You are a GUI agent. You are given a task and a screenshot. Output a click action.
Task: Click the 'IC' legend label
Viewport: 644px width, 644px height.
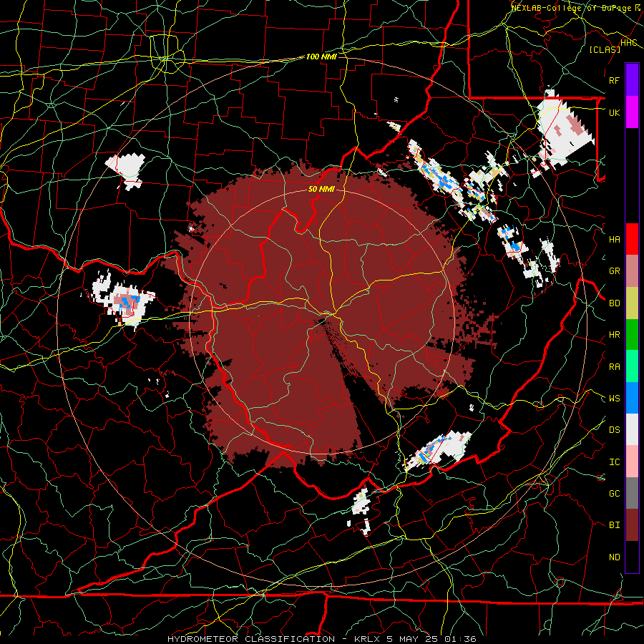coord(614,462)
